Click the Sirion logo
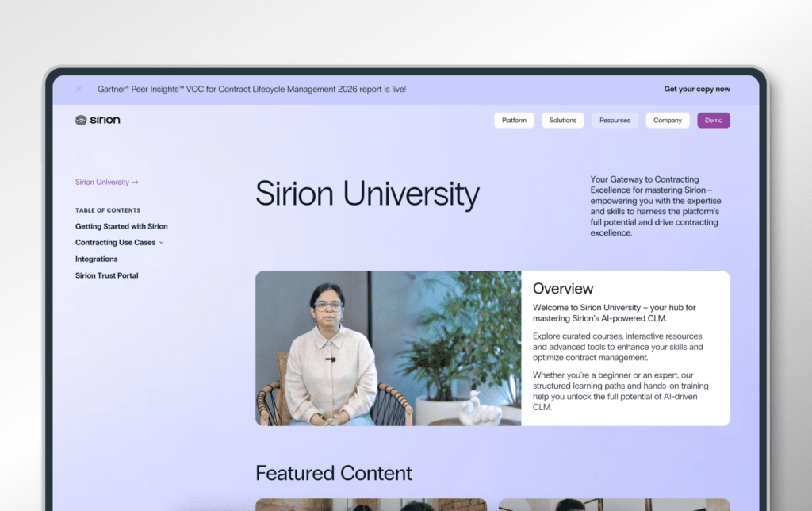812x511 pixels. click(98, 121)
